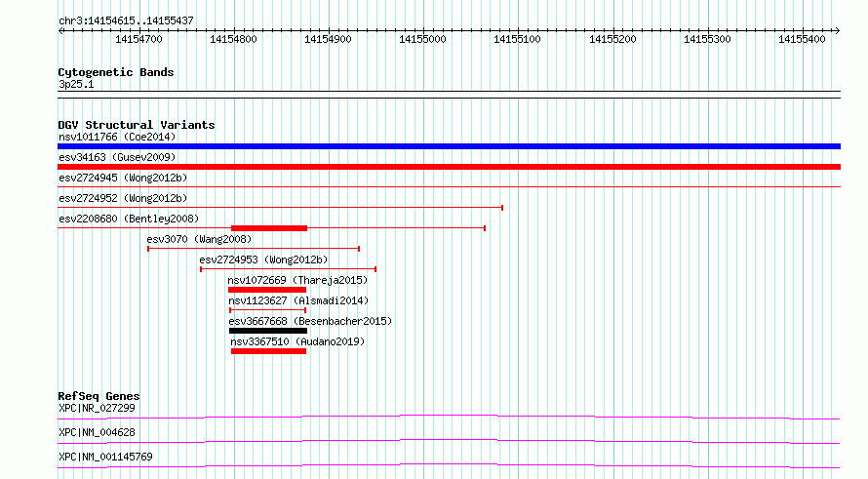The image size is (868, 479).
Task: Open the esv3667668 (Besenbacher2015) label
Action: click(310, 321)
